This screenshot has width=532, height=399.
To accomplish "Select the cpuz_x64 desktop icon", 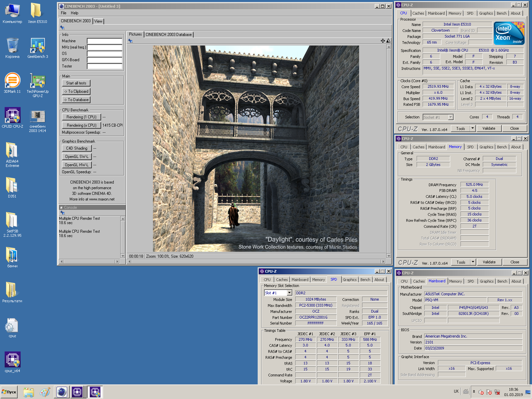I will click(12, 362).
